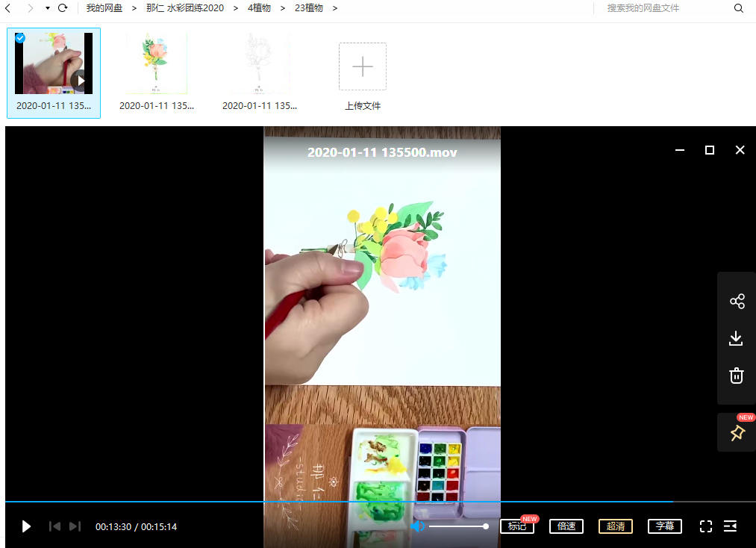Toggle 字幕 subtitles
This screenshot has width=756, height=548.
[664, 526]
